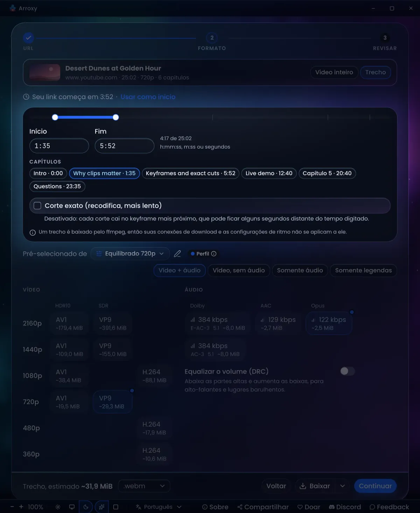Click the pencil icon to edit preset

pyautogui.click(x=177, y=254)
